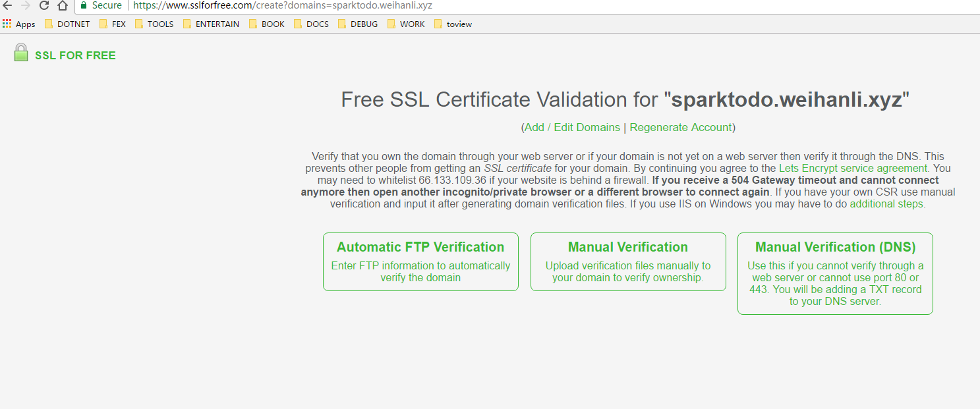Open the ENTERTAIN bookmarks folder

(211, 24)
